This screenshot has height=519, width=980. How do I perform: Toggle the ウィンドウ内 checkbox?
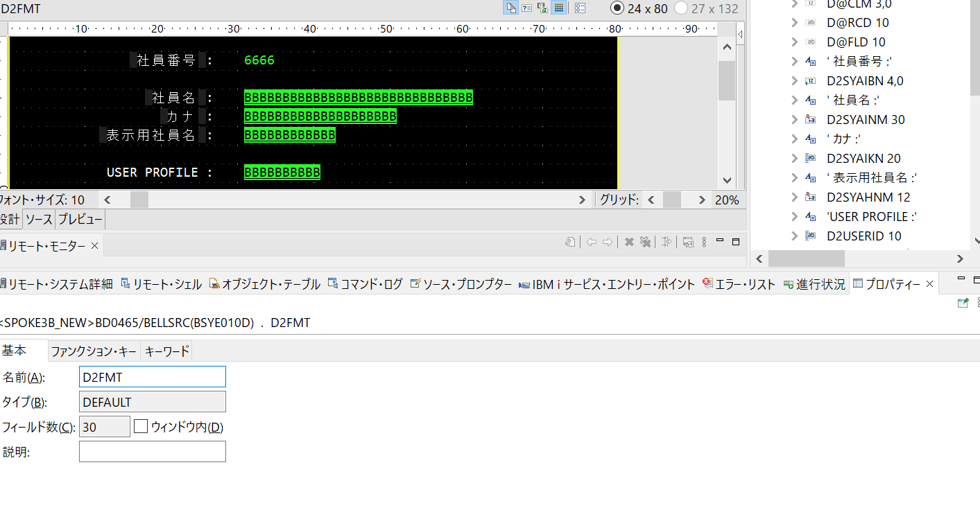click(141, 426)
